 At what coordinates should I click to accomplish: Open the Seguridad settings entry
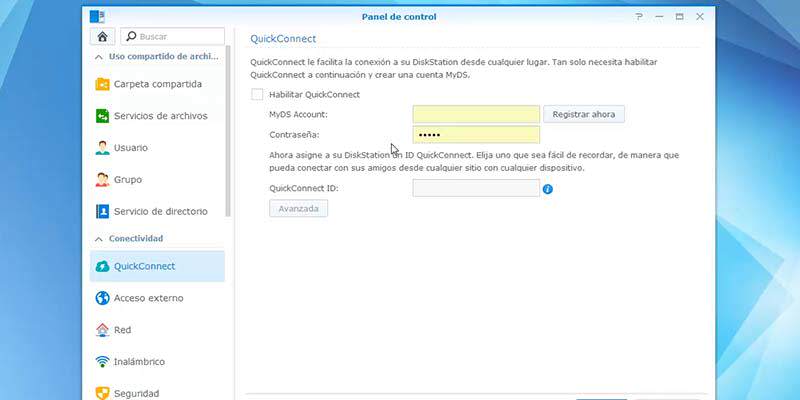(x=157, y=393)
